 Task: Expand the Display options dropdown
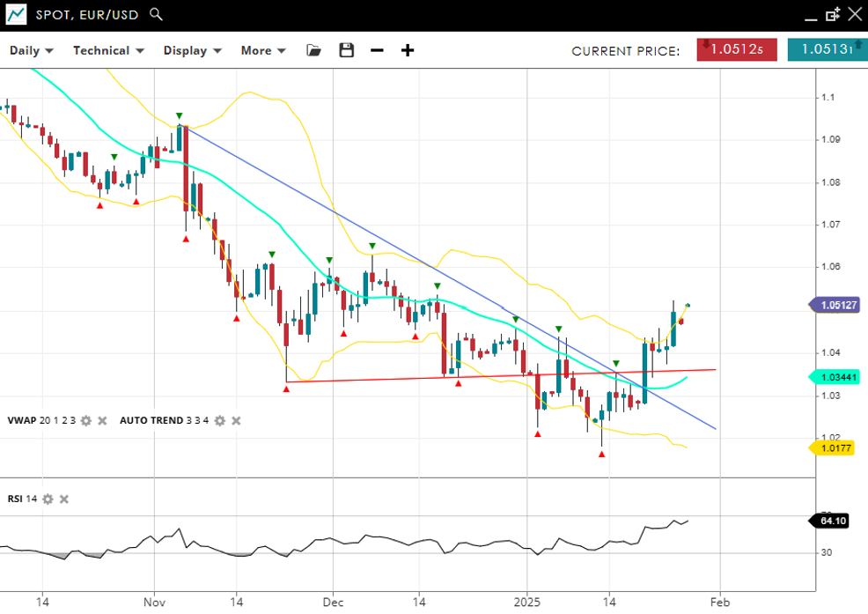[192, 50]
